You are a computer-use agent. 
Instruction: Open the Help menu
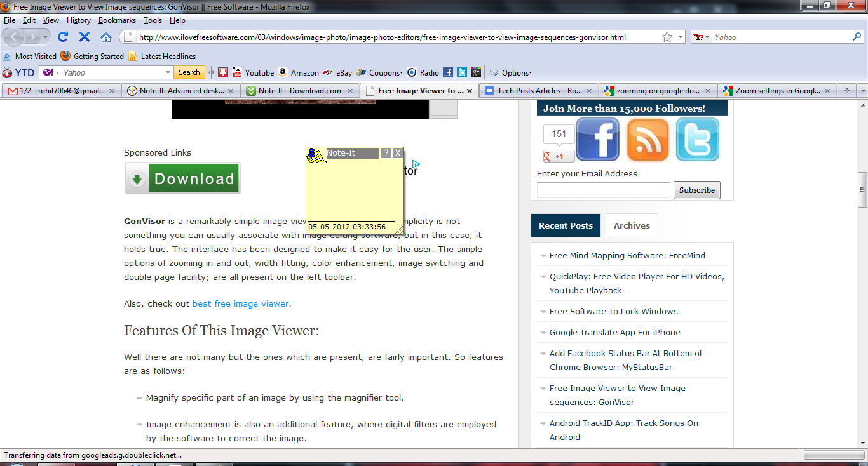click(177, 20)
